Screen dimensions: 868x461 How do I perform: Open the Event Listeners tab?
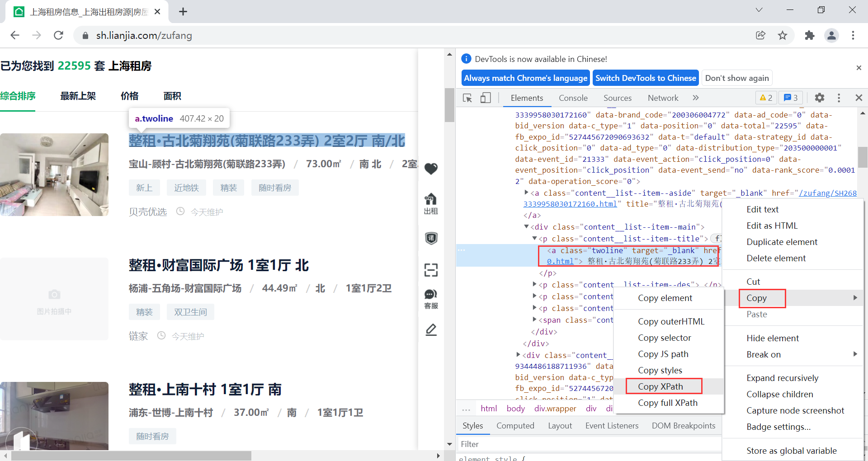pos(612,425)
